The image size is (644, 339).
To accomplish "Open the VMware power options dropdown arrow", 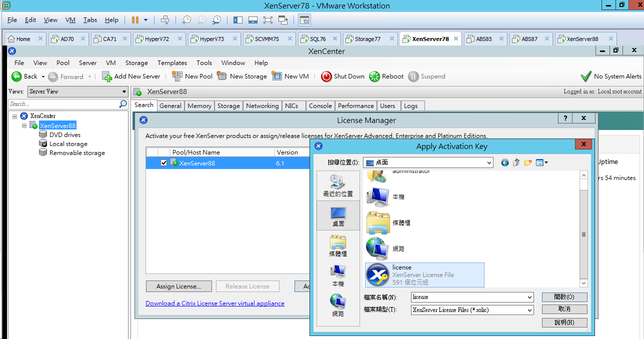I will [146, 20].
